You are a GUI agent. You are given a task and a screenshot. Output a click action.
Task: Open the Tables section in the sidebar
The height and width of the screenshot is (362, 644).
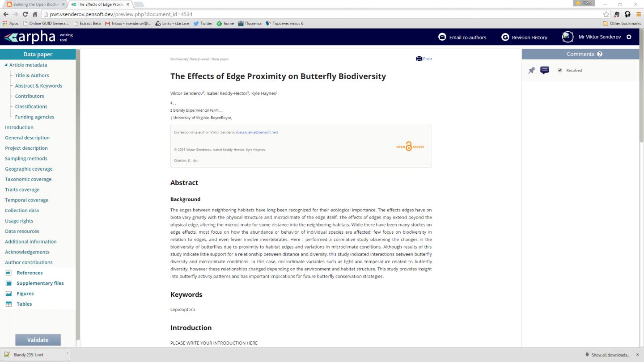click(x=24, y=304)
